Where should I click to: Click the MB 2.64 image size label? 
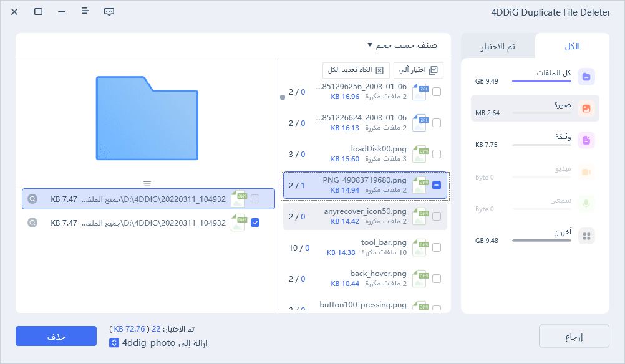(x=488, y=113)
